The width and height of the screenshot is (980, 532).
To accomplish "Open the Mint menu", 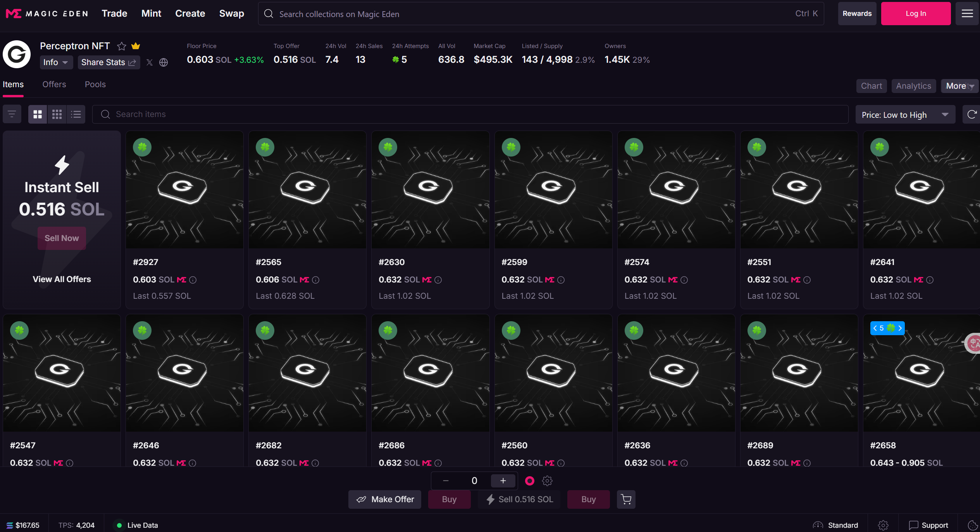I will click(x=151, y=14).
